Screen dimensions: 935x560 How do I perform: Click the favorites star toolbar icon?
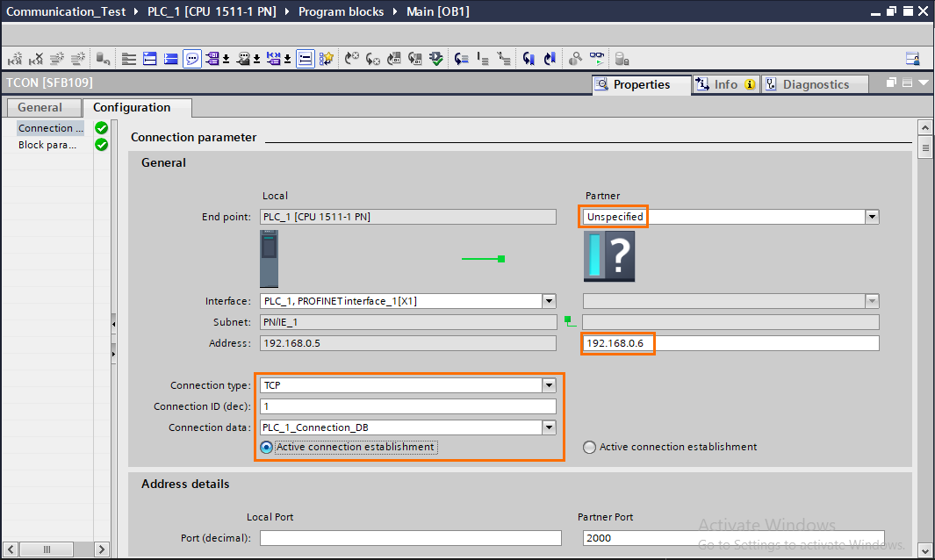[327, 59]
